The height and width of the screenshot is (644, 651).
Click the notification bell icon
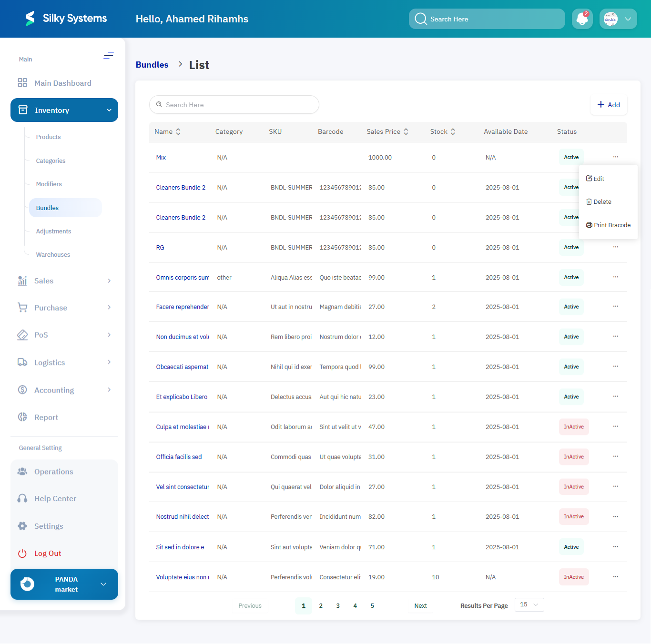pos(582,19)
